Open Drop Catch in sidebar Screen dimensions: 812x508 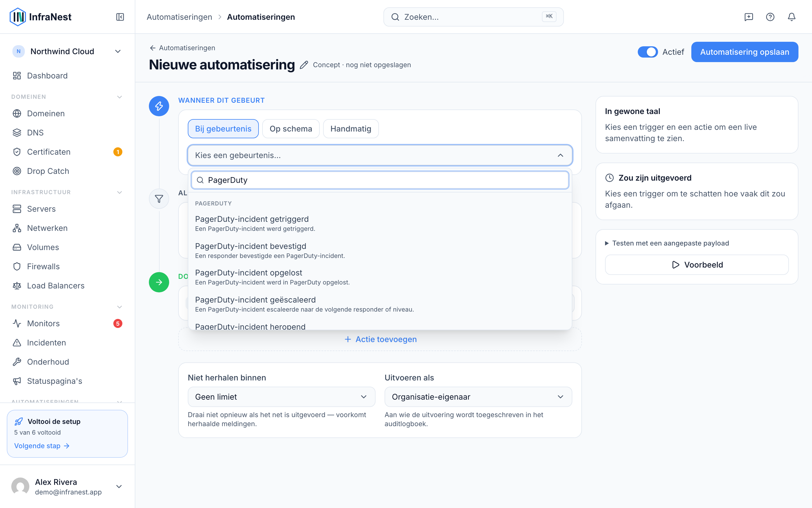point(67,171)
